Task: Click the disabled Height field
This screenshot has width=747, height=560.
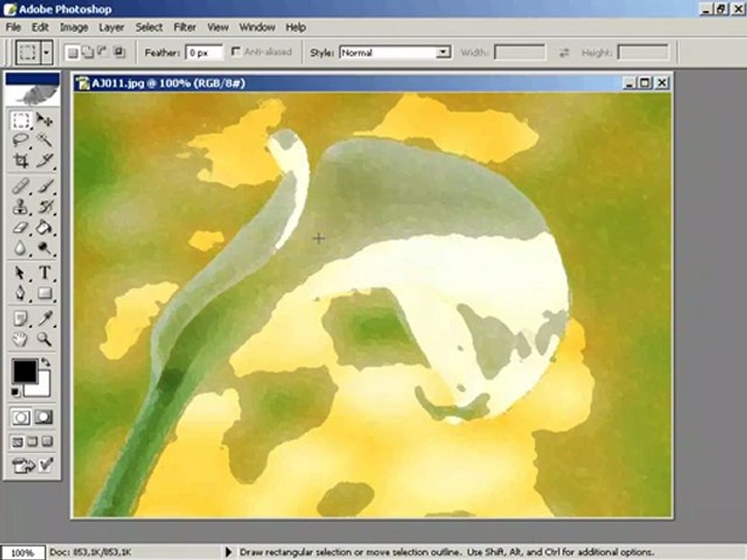Action: [644, 52]
